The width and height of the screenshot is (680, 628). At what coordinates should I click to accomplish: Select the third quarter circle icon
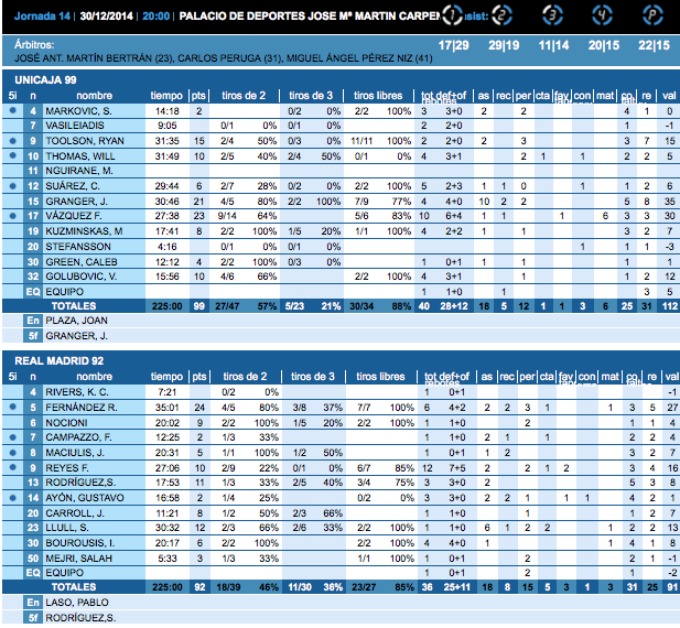coord(552,15)
